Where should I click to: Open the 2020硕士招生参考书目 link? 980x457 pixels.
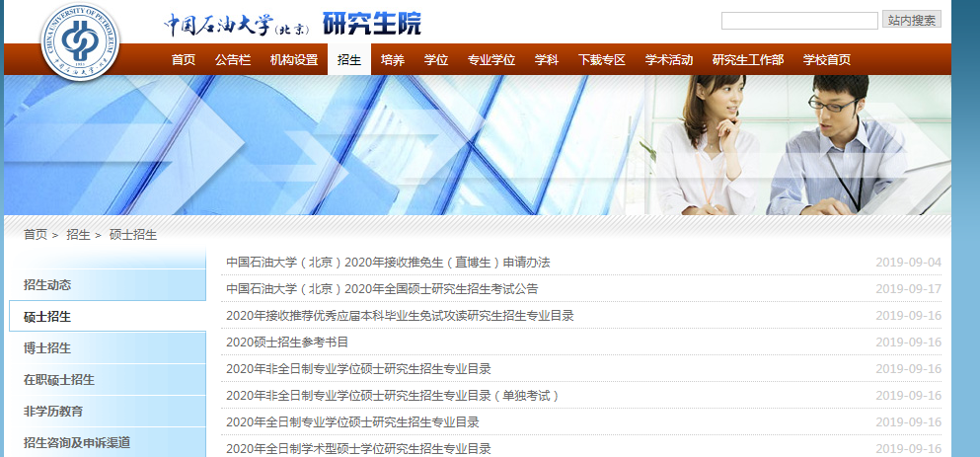tap(287, 343)
